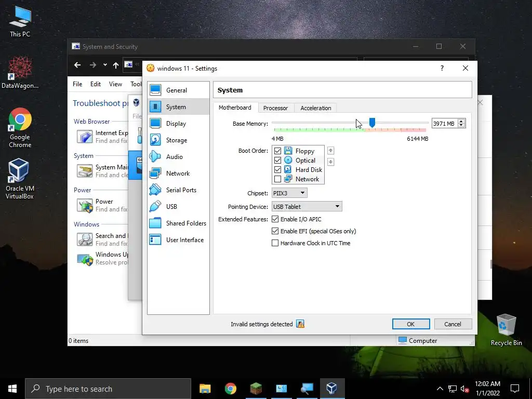Screen dimensions: 532x399
Task: Click OK to save settings
Action: (x=411, y=324)
